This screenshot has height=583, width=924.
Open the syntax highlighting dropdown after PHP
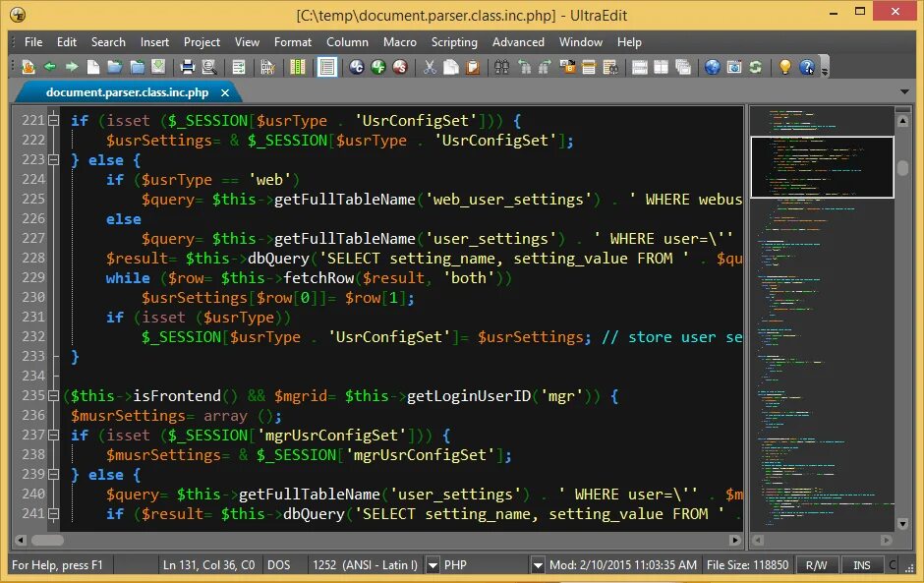538,565
